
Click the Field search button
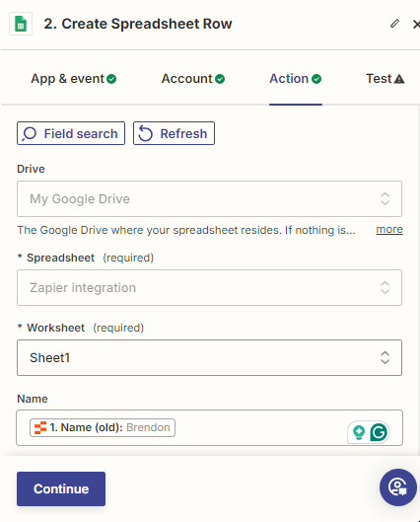(x=71, y=133)
